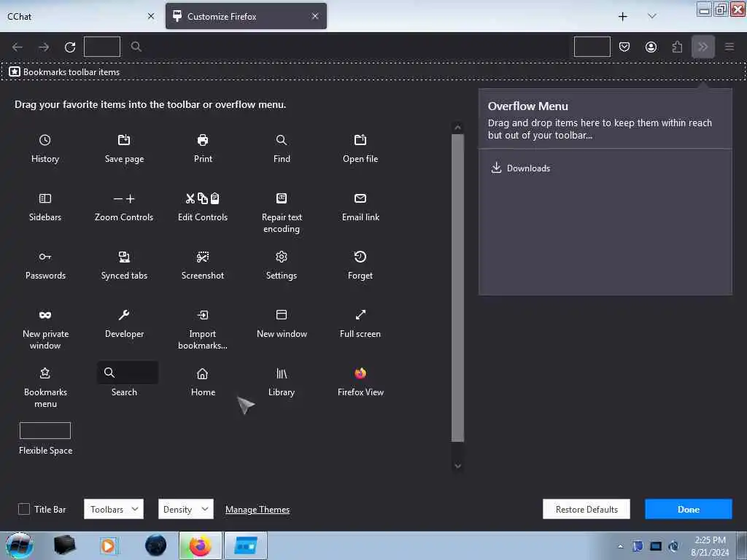This screenshot has width=747, height=560.
Task: Pick the Full screen arrows icon
Action: (x=360, y=315)
